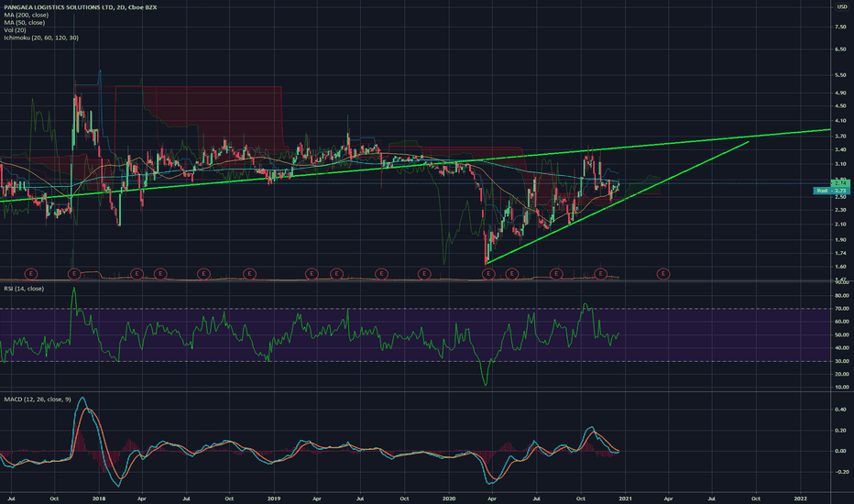Click the RSI 10.00 scale label
The height and width of the screenshot is (504, 854).
[x=841, y=388]
